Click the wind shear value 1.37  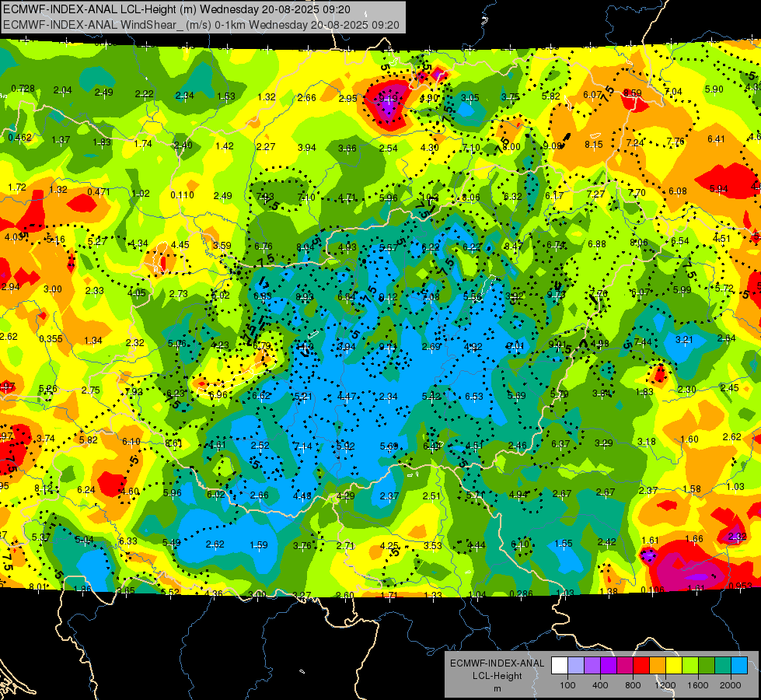click(61, 140)
